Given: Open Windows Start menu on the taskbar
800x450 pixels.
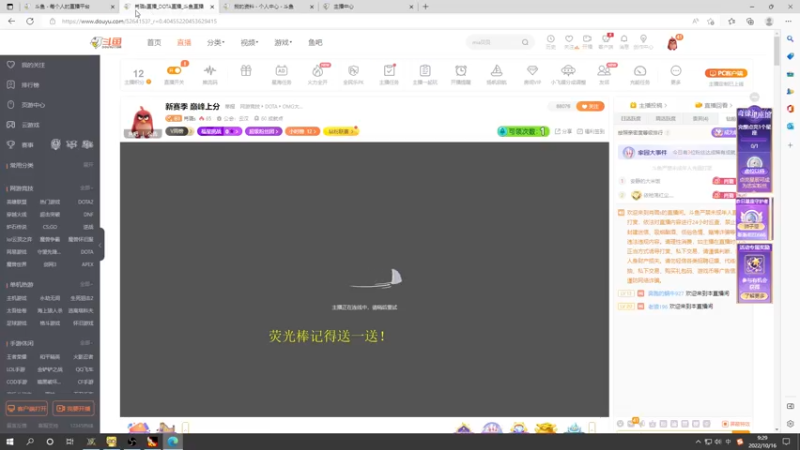Looking at the screenshot, I should pyautogui.click(x=10, y=442).
